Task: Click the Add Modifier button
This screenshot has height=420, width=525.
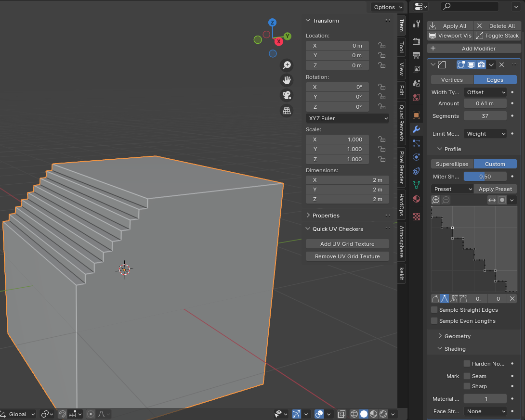Action: point(474,49)
